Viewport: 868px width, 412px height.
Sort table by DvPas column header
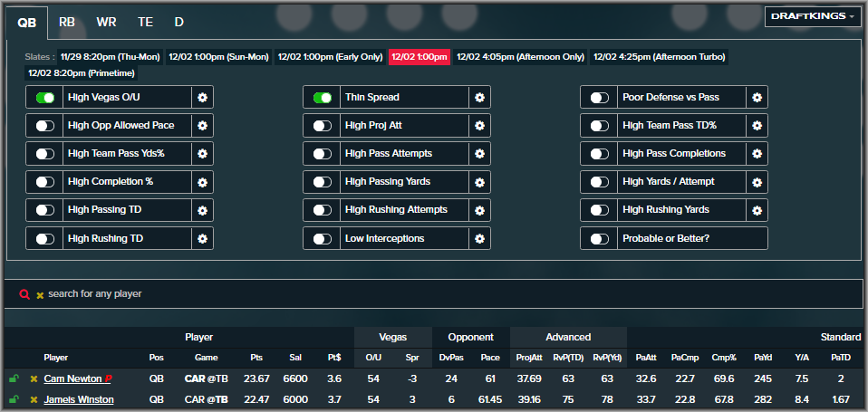click(x=451, y=358)
